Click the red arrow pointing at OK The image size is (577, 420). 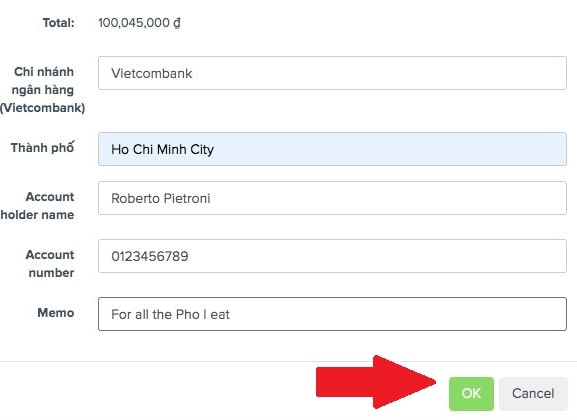(375, 382)
